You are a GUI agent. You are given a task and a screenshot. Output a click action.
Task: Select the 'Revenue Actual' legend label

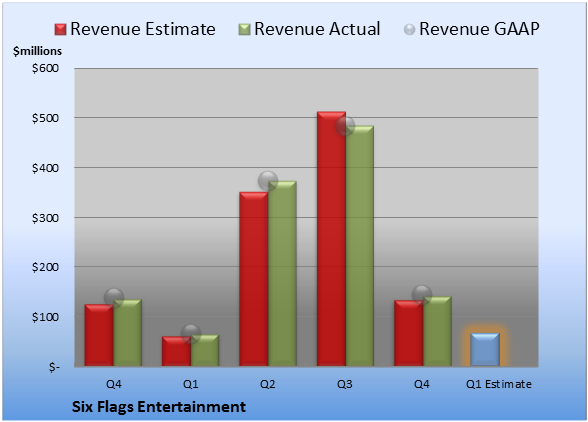(x=317, y=29)
